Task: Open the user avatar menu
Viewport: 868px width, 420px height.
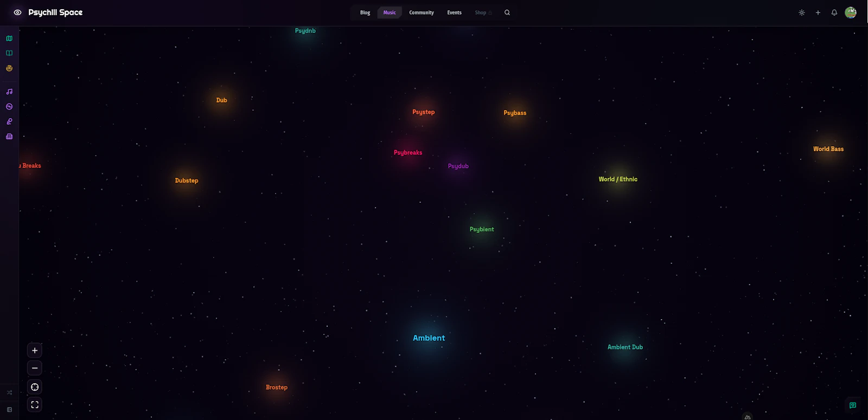Action: (x=851, y=12)
